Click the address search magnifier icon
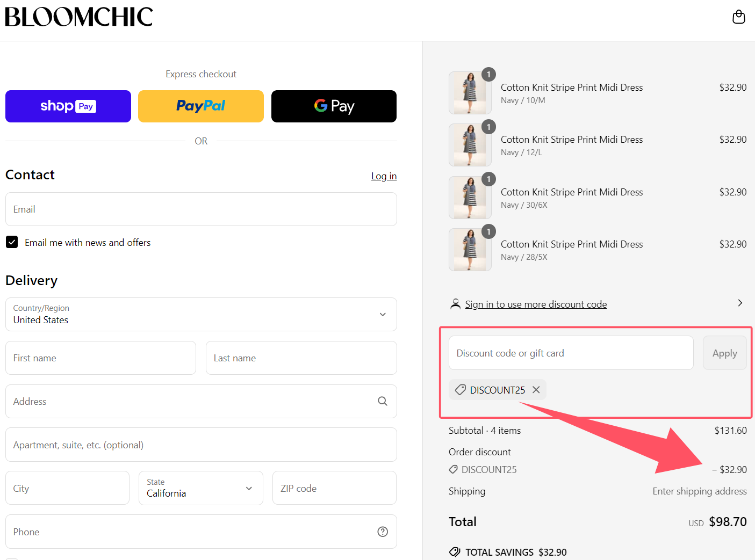Image resolution: width=755 pixels, height=560 pixels. [383, 401]
